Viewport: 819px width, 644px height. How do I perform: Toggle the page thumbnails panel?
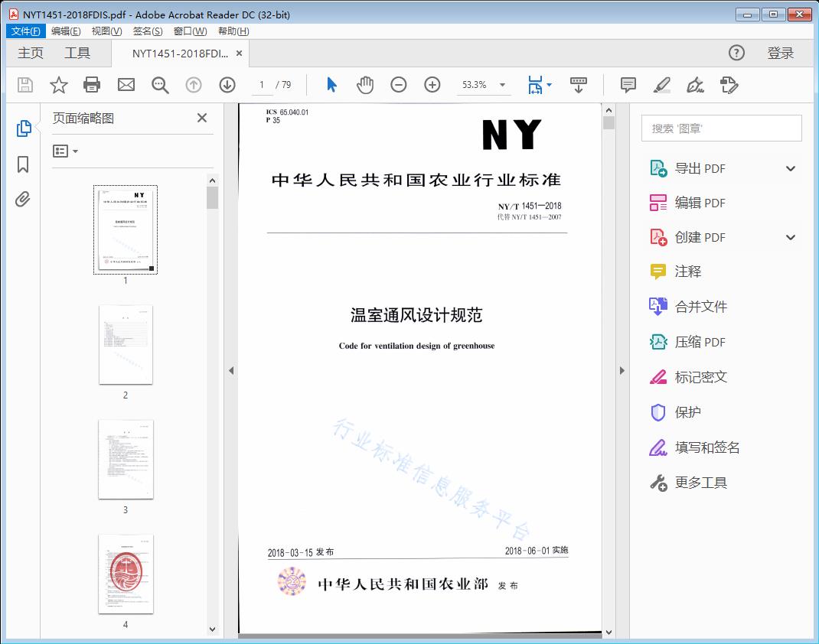(x=23, y=128)
